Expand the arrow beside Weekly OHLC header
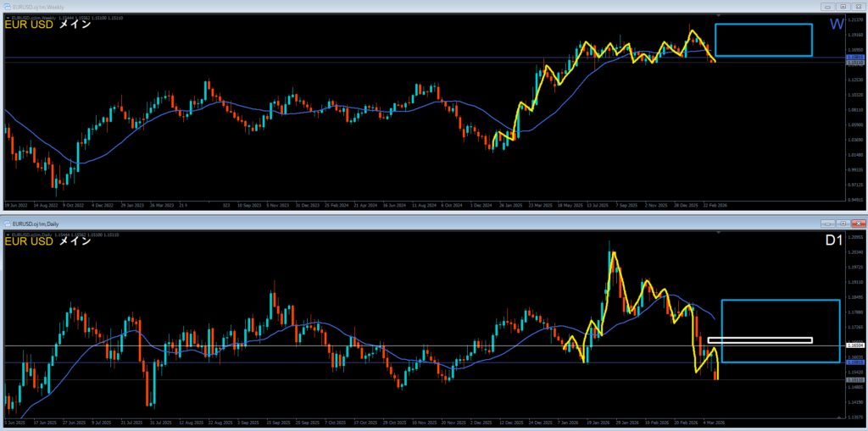This screenshot has height=431, width=868. pos(8,16)
